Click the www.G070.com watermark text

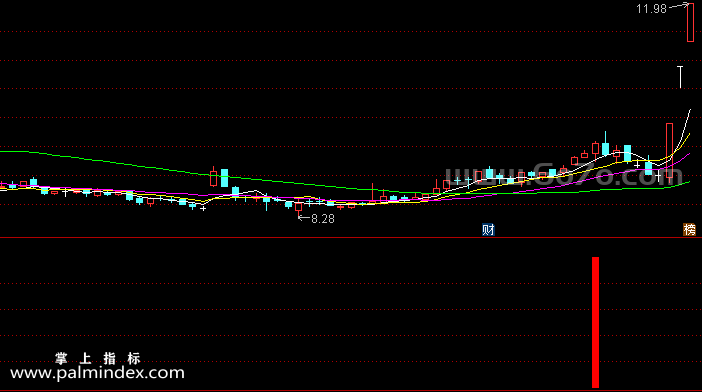[564, 175]
